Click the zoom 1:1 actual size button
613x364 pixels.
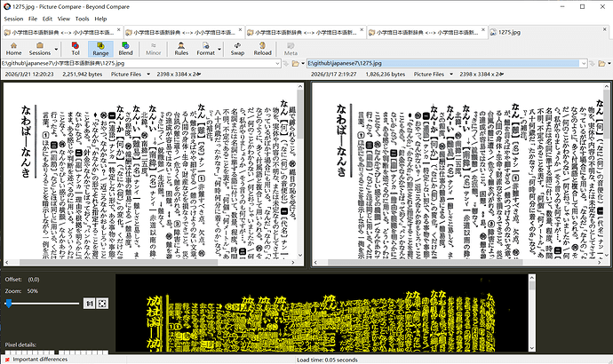click(89, 303)
